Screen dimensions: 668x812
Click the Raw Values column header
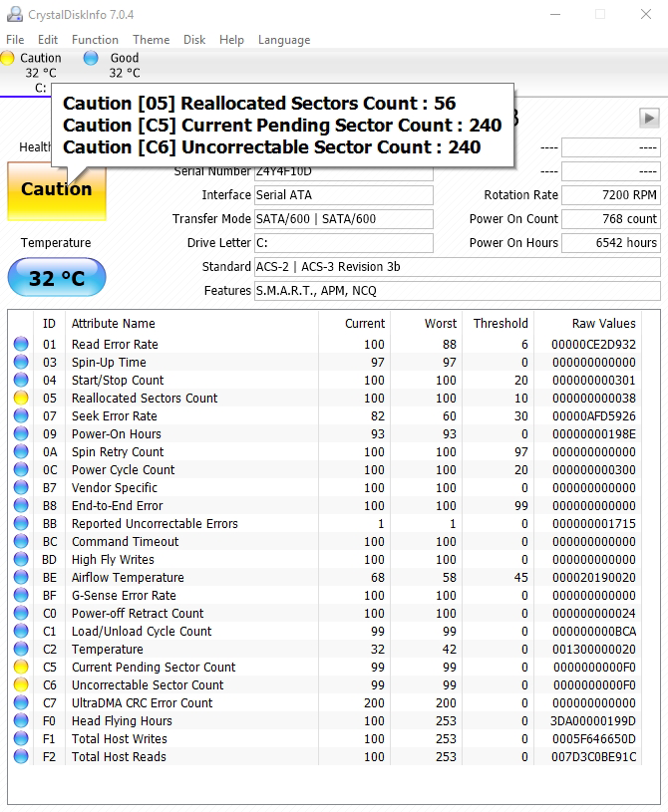tap(604, 323)
